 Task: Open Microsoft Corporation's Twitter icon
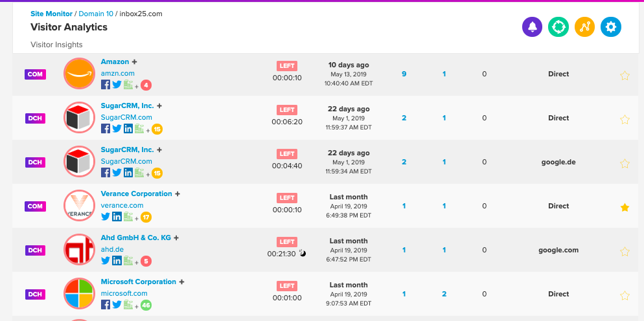[117, 304]
